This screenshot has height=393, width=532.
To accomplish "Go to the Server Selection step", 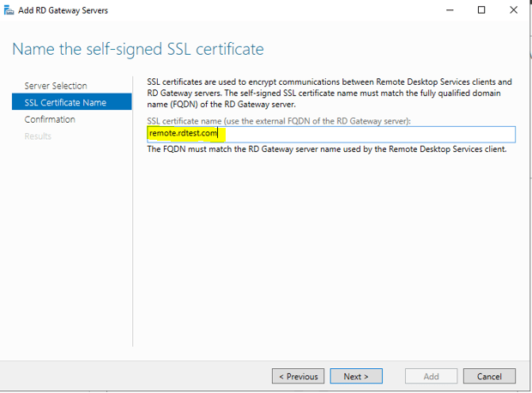I will pyautogui.click(x=56, y=86).
